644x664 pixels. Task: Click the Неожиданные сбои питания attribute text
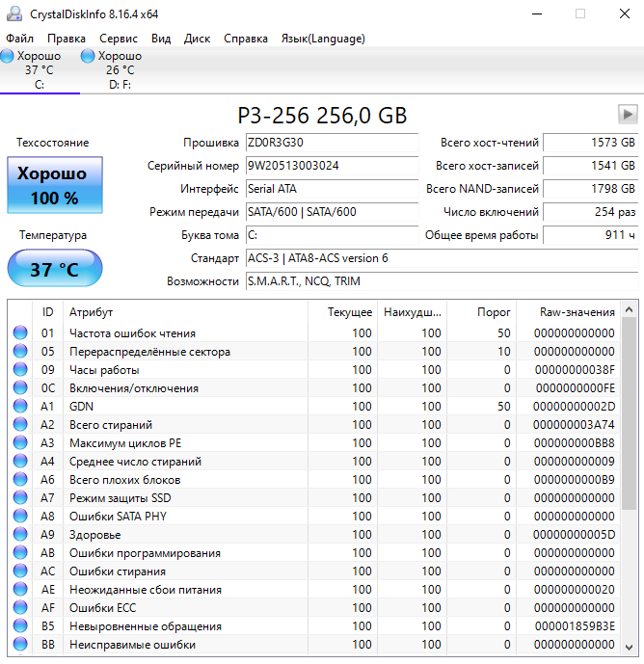146,590
